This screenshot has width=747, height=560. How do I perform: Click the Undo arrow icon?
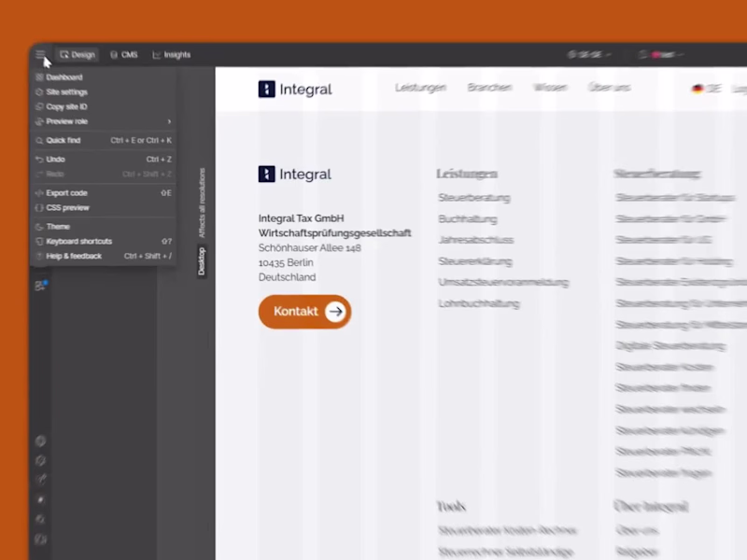[x=39, y=160]
